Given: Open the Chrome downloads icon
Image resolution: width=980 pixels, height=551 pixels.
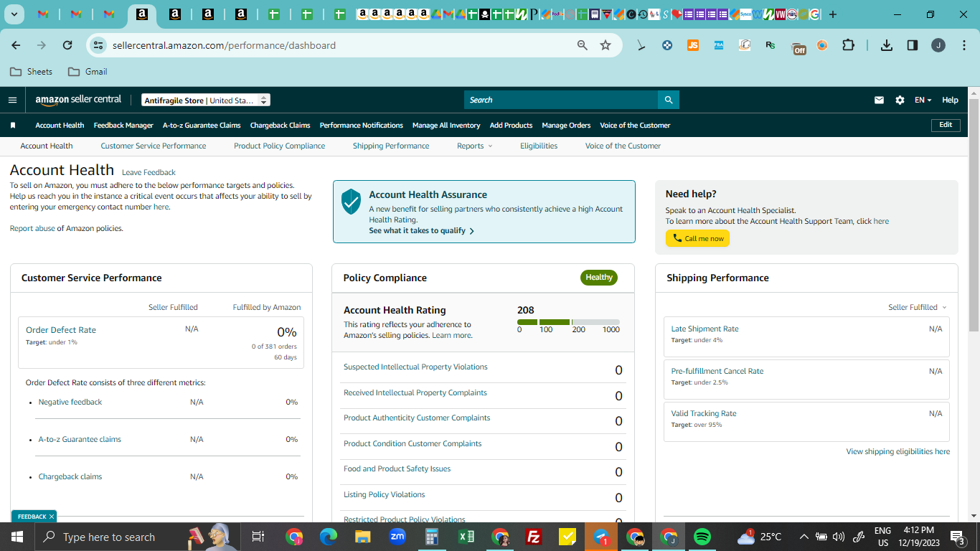Looking at the screenshot, I should pyautogui.click(x=887, y=45).
